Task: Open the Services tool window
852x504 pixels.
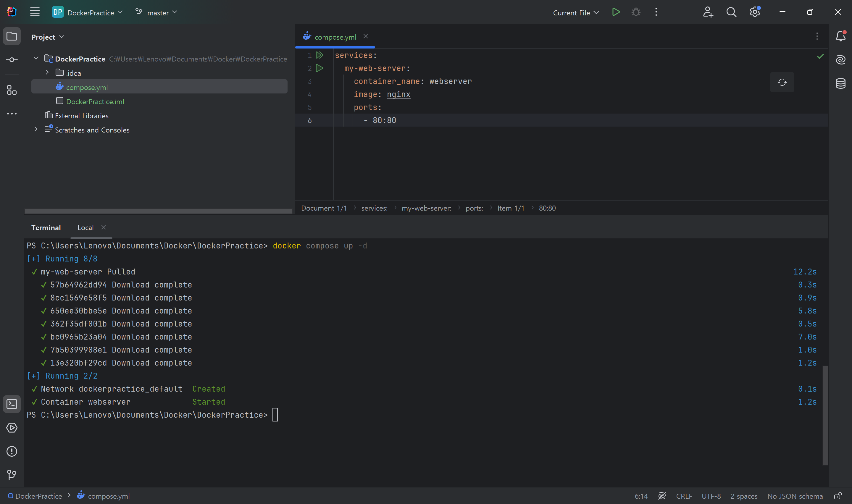Action: [12, 428]
